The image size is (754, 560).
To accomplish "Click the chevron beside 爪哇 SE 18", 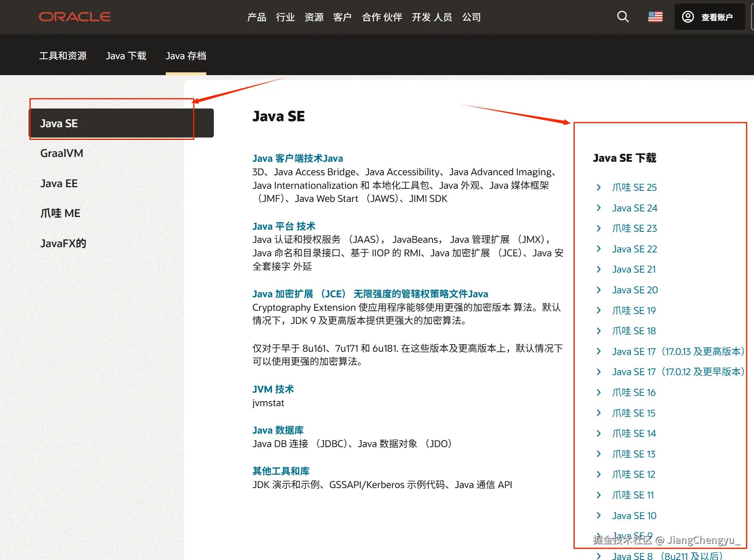I will coord(599,331).
